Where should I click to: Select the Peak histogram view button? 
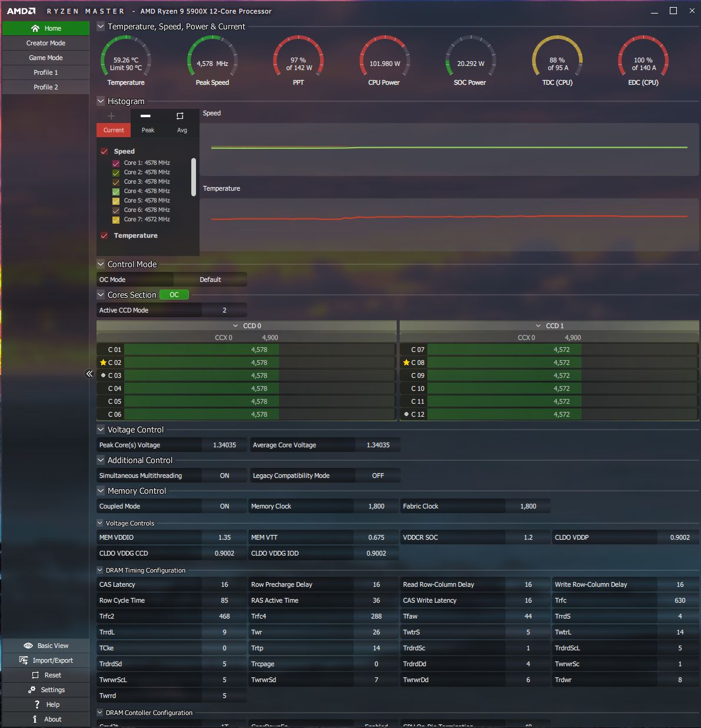[x=148, y=123]
